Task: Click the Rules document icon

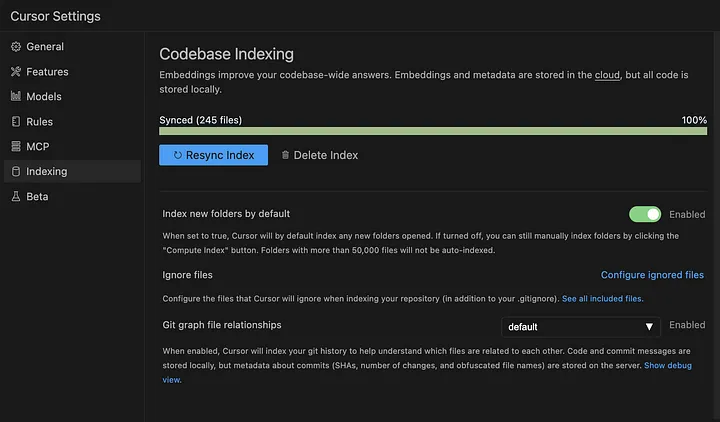Action: point(16,122)
